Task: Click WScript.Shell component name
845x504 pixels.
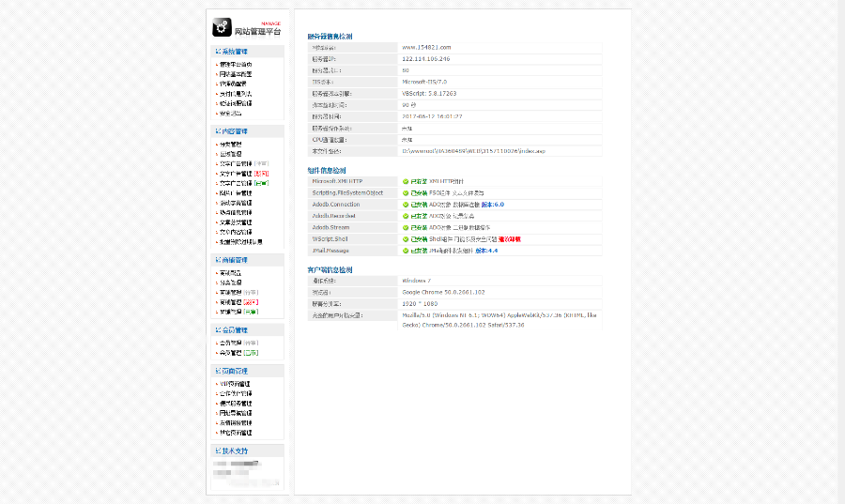Action: [330, 239]
